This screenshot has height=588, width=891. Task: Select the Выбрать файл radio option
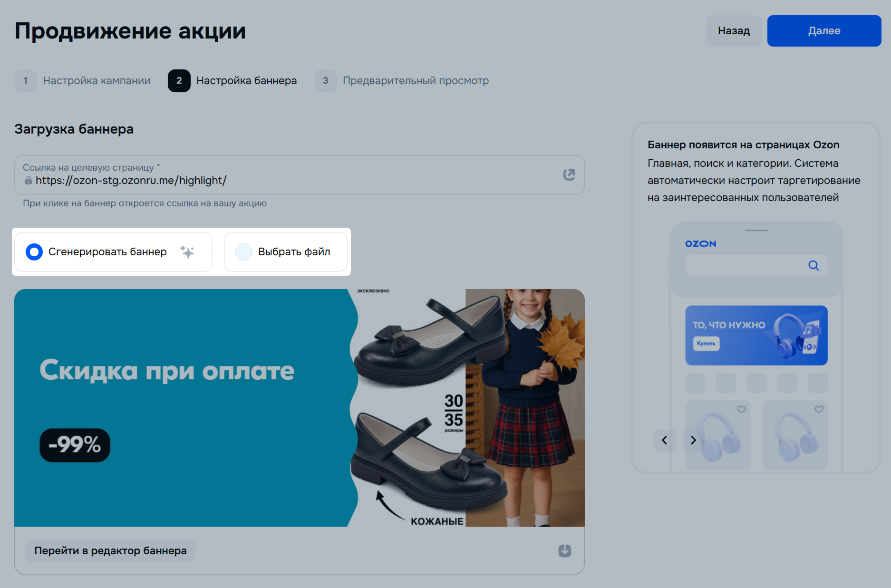point(244,252)
